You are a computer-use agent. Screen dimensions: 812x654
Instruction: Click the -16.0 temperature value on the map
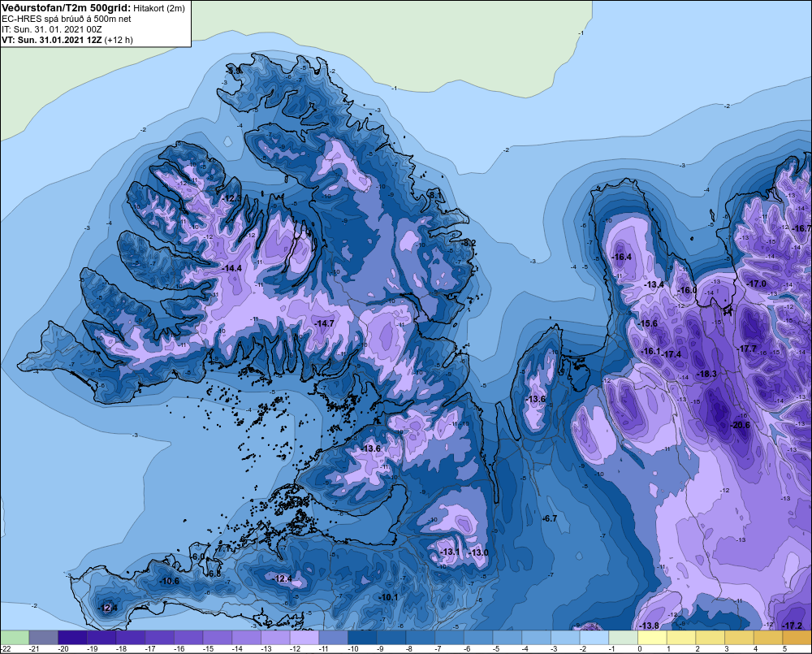click(x=688, y=290)
